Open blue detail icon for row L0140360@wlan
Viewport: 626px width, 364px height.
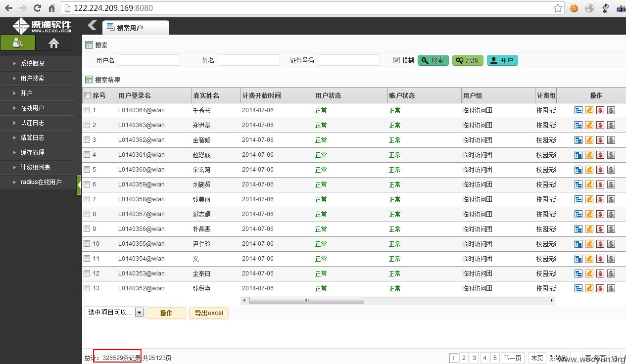coord(578,170)
